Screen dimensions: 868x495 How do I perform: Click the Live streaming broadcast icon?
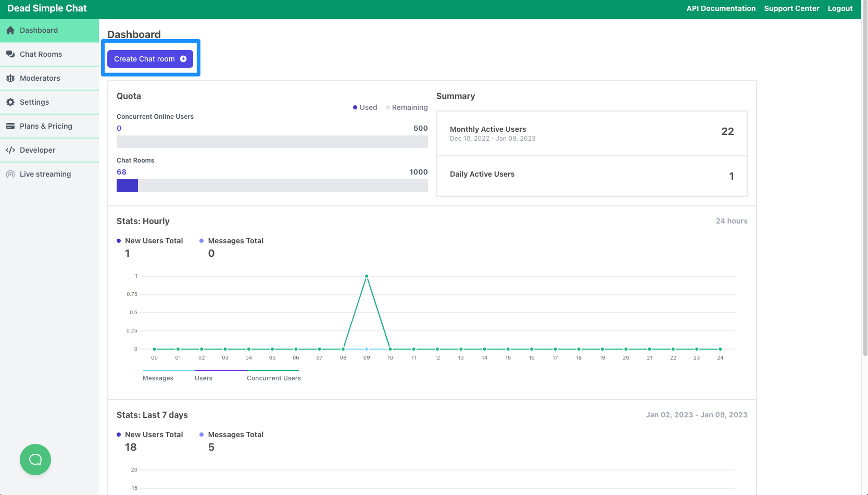pyautogui.click(x=10, y=174)
